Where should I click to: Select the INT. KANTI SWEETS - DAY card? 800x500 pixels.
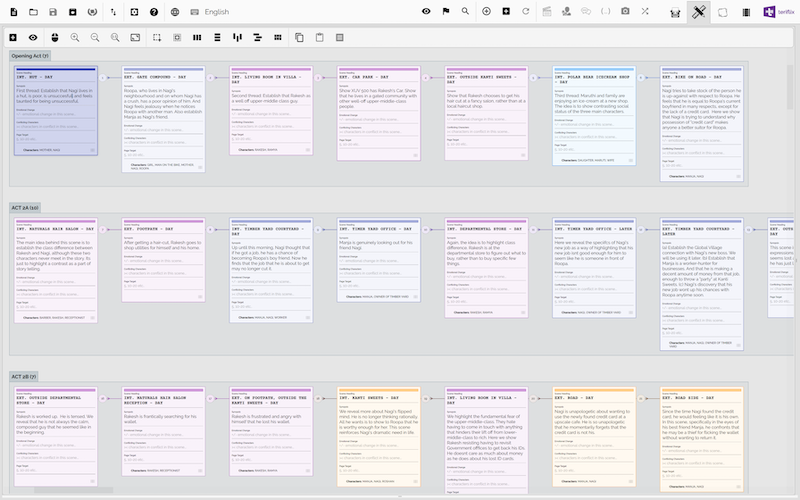click(379, 437)
